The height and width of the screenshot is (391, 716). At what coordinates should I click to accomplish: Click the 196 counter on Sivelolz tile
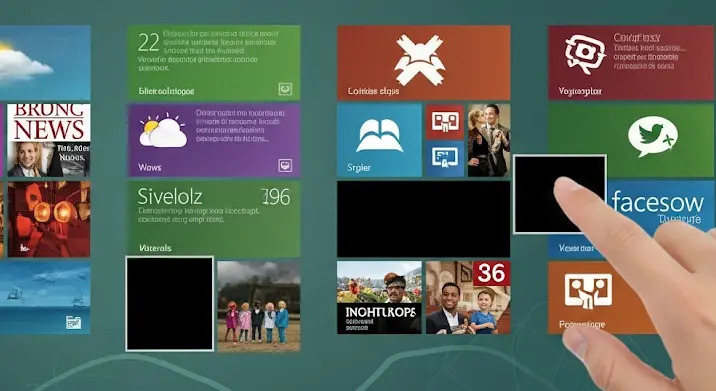(276, 197)
